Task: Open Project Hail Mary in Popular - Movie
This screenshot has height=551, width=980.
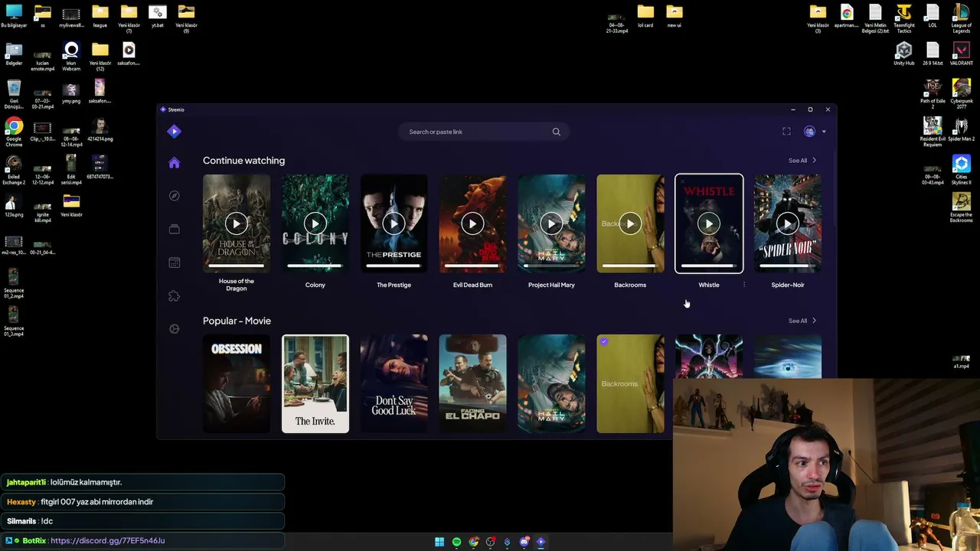Action: point(551,383)
